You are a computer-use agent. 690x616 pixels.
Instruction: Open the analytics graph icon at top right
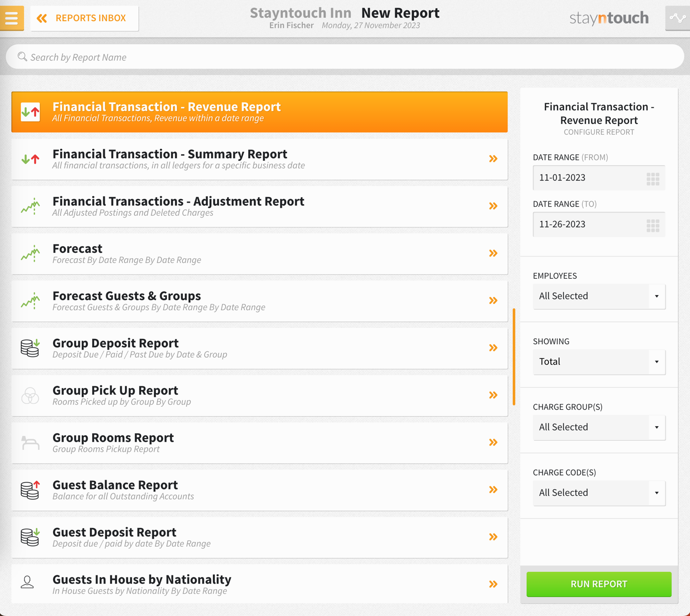pyautogui.click(x=677, y=18)
